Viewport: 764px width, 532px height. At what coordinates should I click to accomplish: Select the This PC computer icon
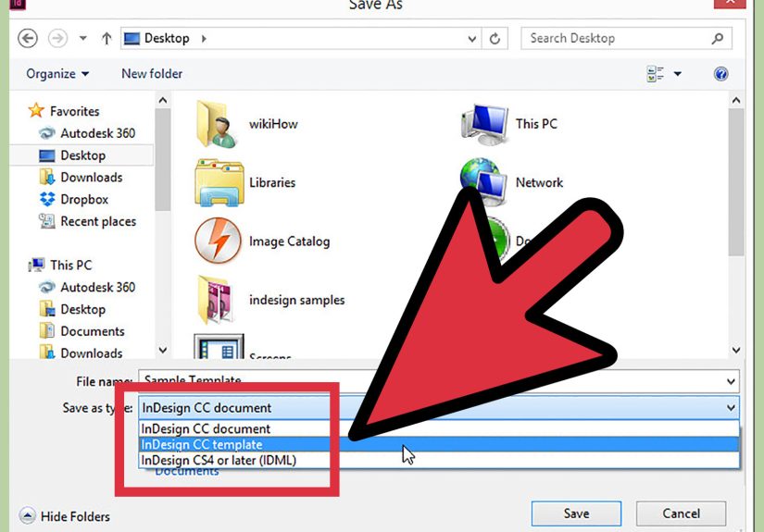(x=484, y=124)
